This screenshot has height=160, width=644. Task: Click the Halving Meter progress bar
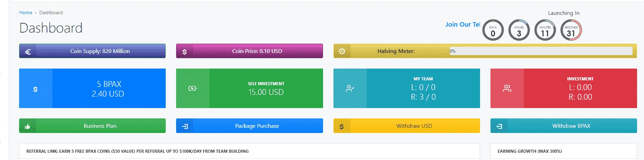point(541,51)
